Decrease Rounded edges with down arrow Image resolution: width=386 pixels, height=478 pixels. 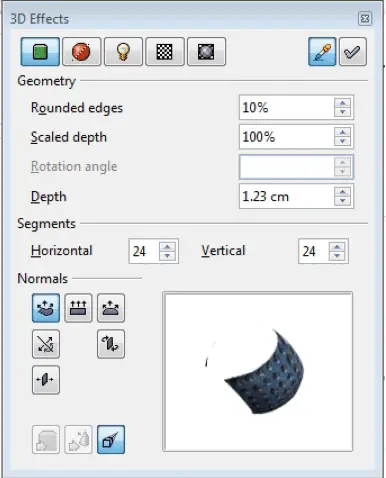pyautogui.click(x=343, y=112)
